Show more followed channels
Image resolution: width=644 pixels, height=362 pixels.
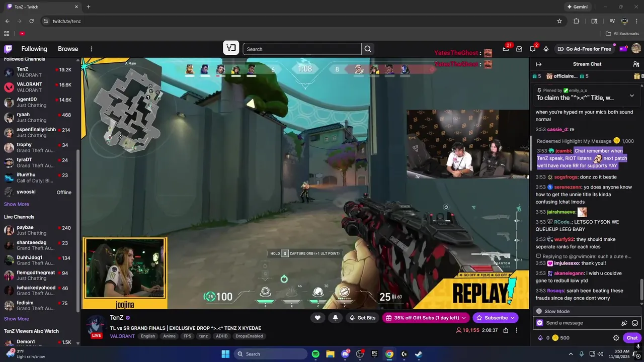(17, 204)
